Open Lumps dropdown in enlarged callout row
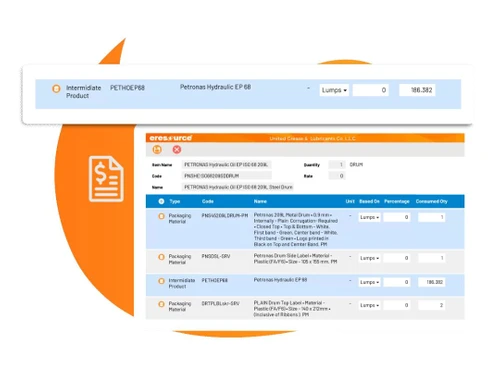 (x=334, y=90)
